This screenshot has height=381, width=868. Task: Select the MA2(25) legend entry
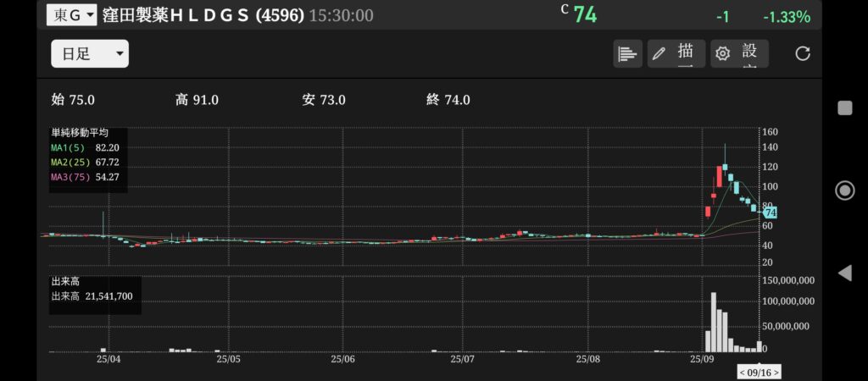(x=84, y=161)
